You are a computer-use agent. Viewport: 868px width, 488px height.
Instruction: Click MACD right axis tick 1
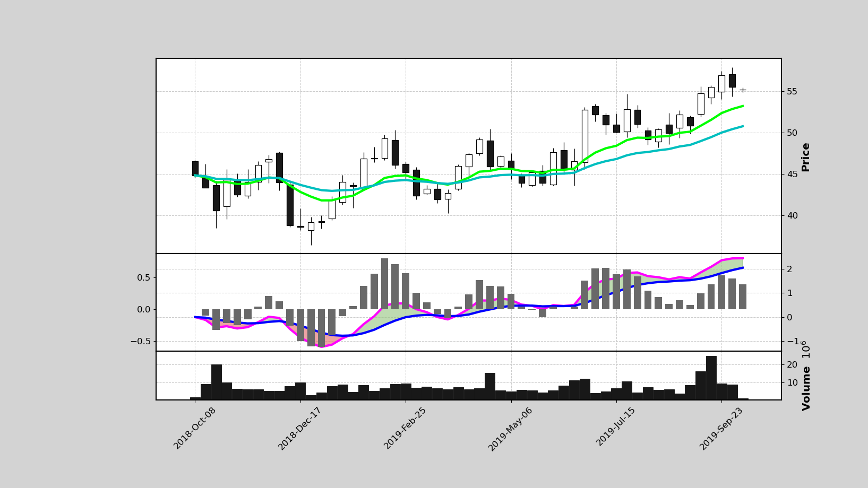click(789, 293)
